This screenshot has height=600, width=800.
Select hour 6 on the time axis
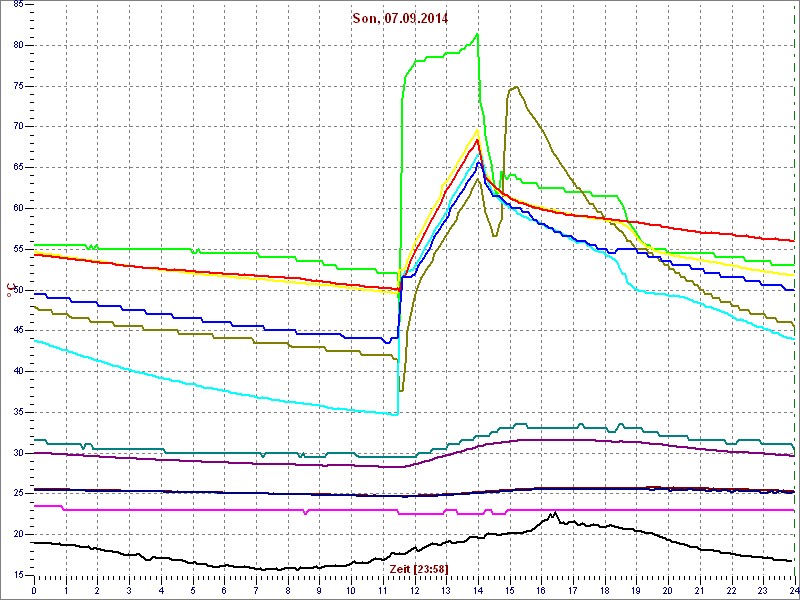click(x=224, y=590)
